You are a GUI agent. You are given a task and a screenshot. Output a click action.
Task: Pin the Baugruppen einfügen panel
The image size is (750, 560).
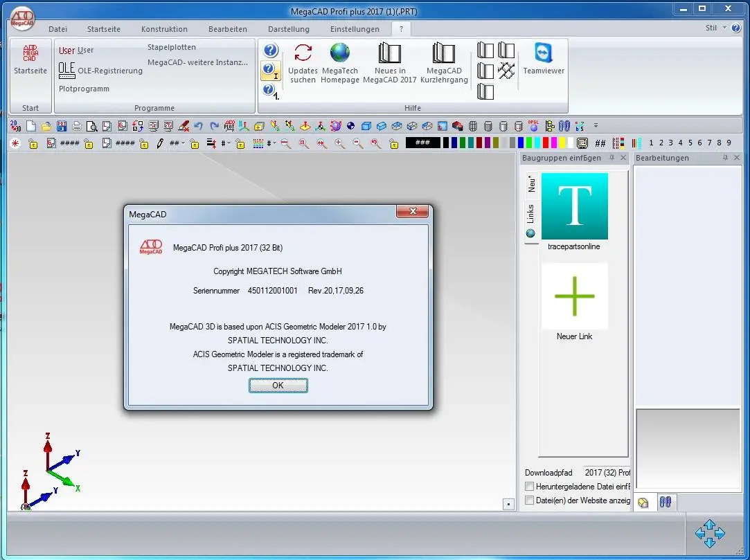pyautogui.click(x=611, y=157)
